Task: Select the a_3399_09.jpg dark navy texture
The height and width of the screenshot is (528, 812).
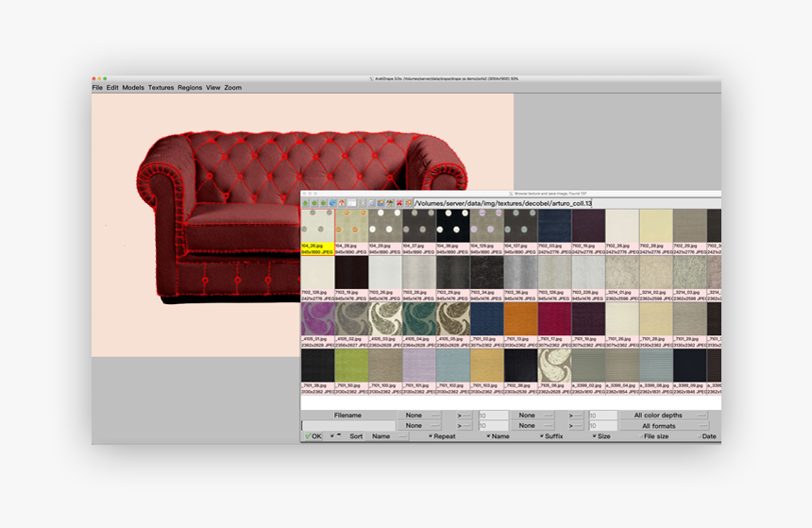Action: (x=689, y=366)
